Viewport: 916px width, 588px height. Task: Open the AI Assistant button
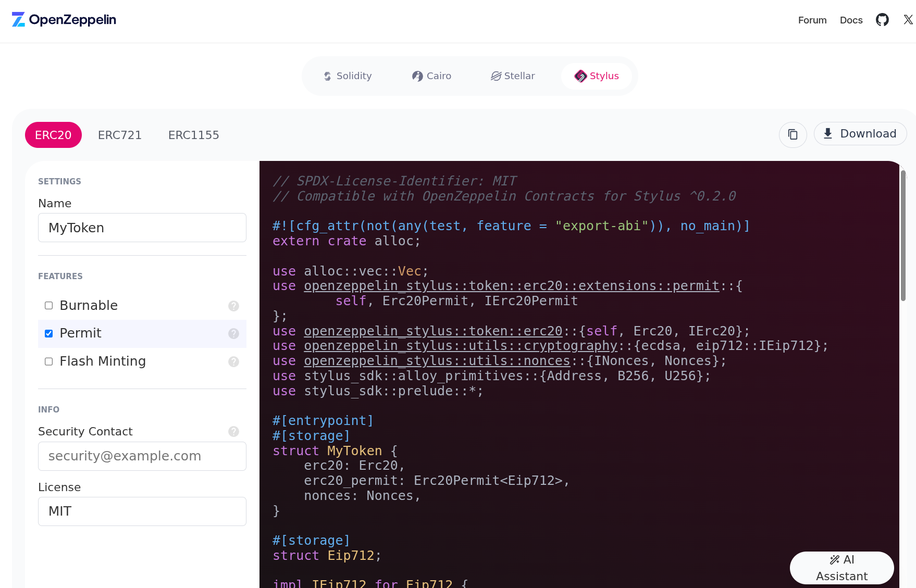tap(842, 568)
